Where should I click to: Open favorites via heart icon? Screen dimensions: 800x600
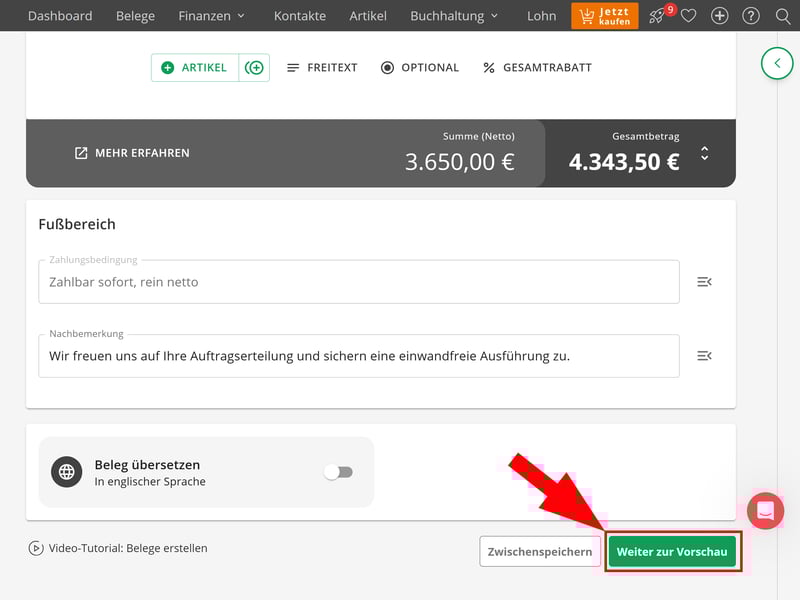688,16
